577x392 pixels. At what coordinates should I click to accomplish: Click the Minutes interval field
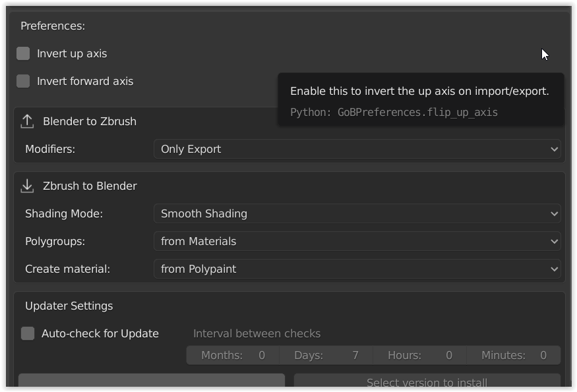pyautogui.click(x=514, y=355)
